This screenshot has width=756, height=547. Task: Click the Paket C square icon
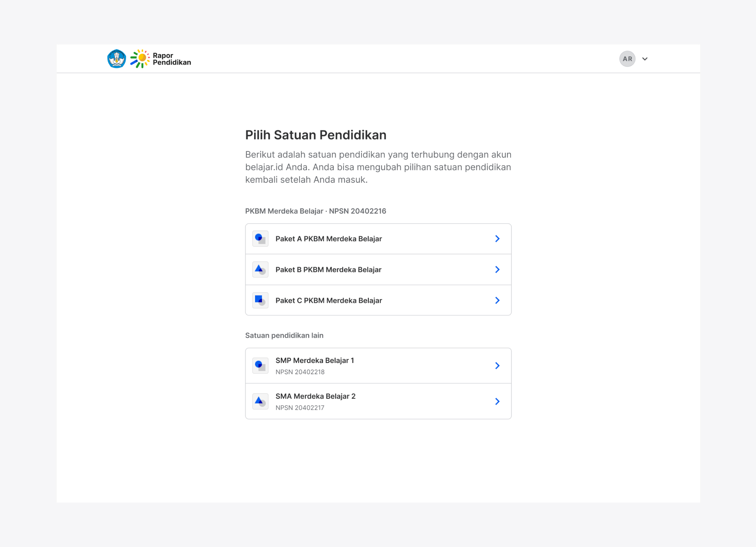point(260,301)
